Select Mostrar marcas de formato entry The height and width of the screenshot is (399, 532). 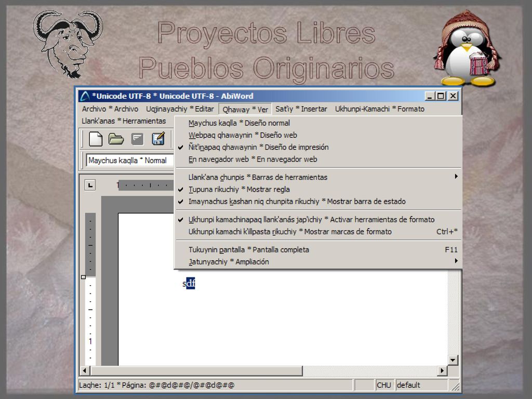[x=318, y=232]
